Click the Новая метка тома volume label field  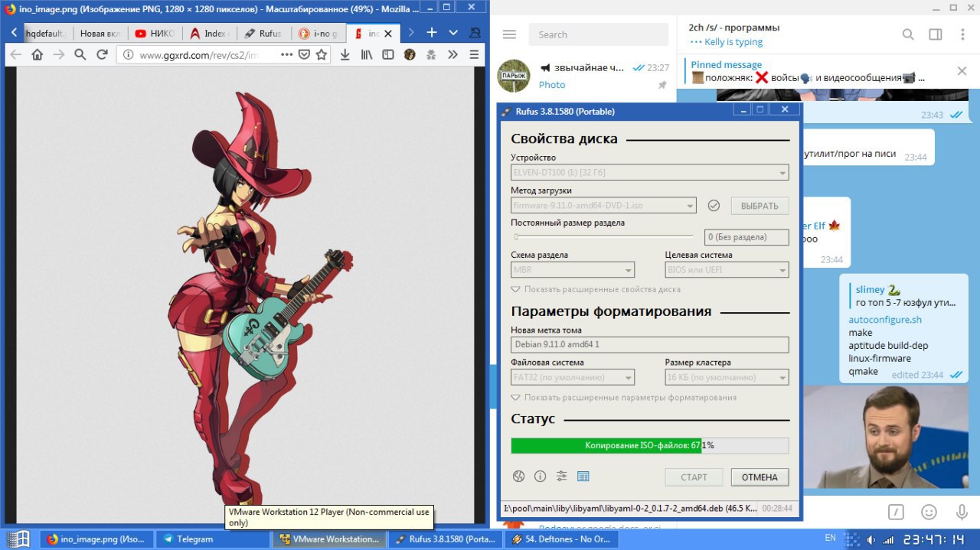coord(650,344)
